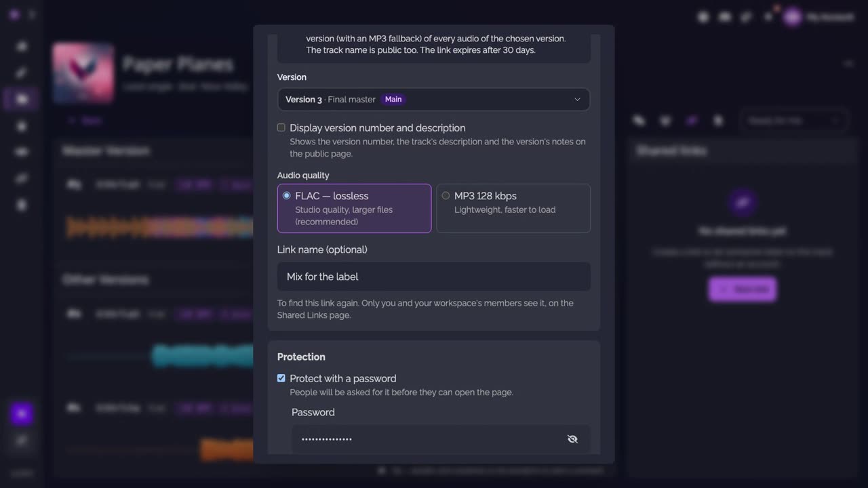The width and height of the screenshot is (868, 488).
Task: Enable Display version number and description checkbox
Action: coord(281,127)
